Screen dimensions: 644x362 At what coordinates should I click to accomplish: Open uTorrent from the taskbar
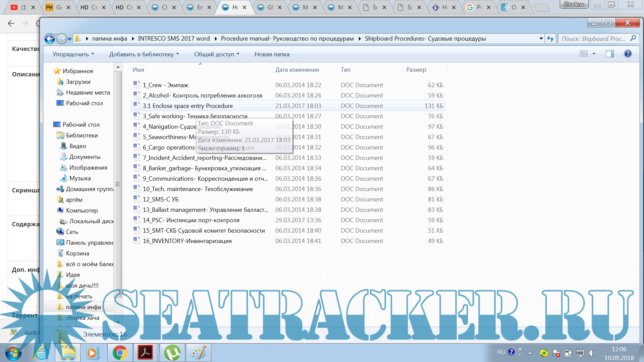point(172,353)
